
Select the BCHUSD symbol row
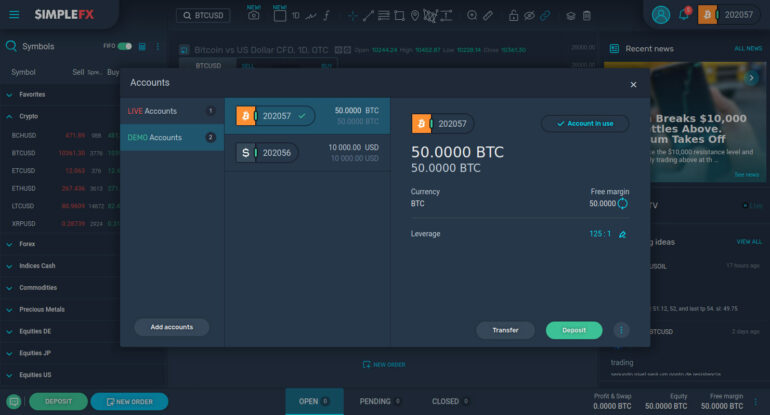point(61,135)
